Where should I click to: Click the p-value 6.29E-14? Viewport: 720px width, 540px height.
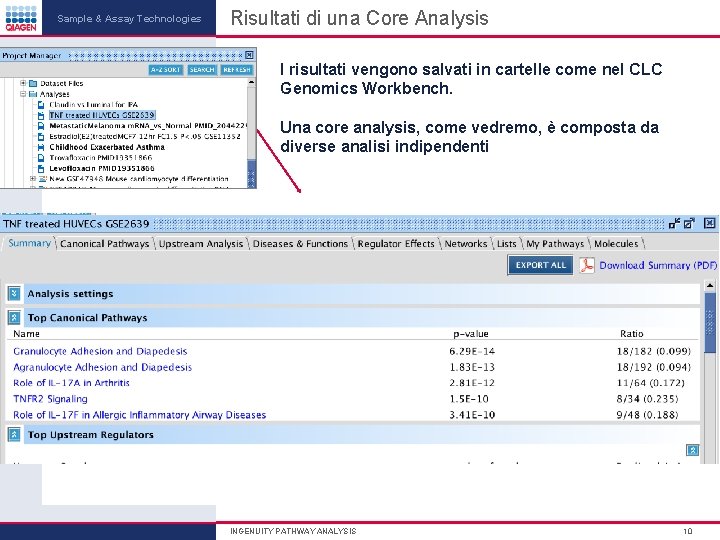click(x=472, y=351)
